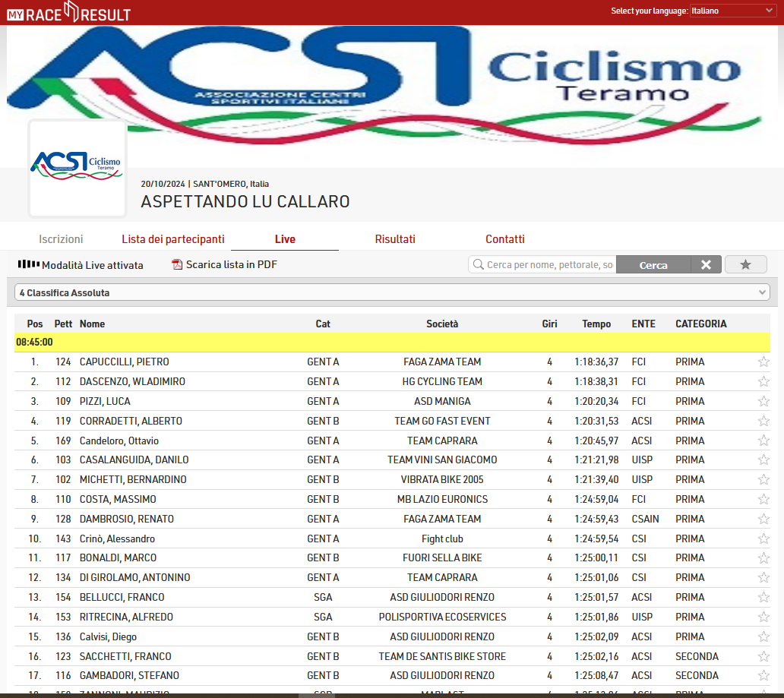
Task: Click the ACSI Ciclismo event logo thumbnail
Action: pos(77,168)
